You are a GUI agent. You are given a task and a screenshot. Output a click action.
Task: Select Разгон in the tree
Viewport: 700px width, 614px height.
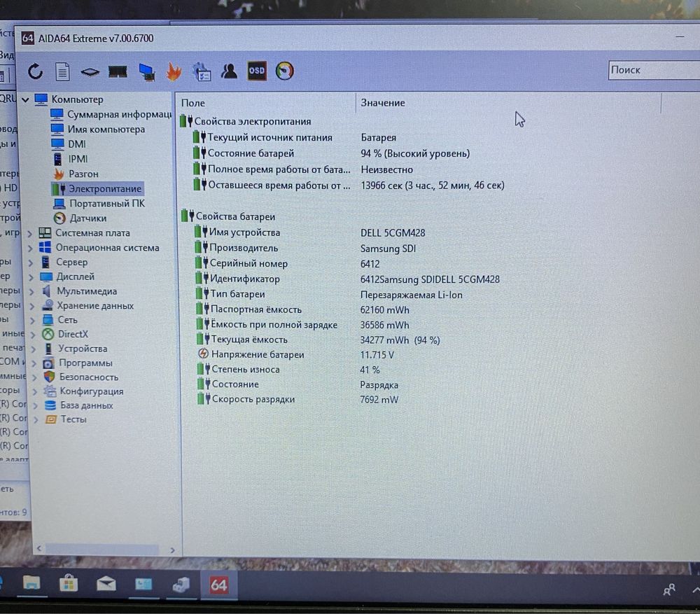(83, 174)
